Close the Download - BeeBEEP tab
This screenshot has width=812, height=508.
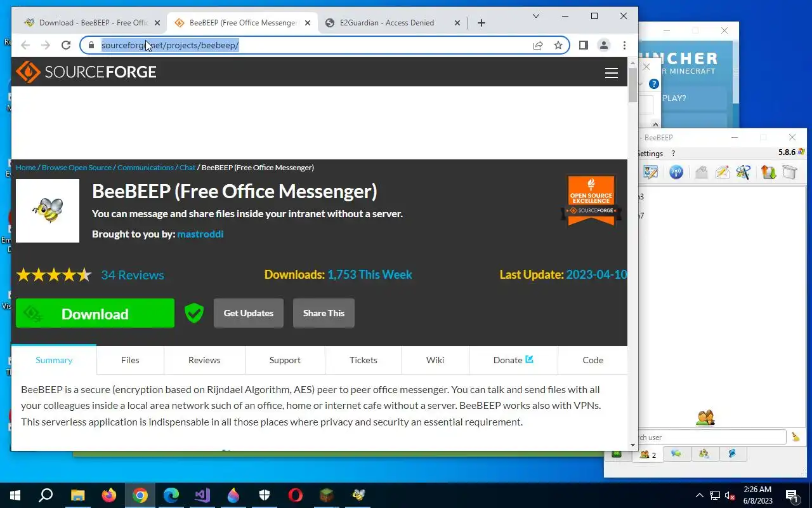click(x=157, y=23)
